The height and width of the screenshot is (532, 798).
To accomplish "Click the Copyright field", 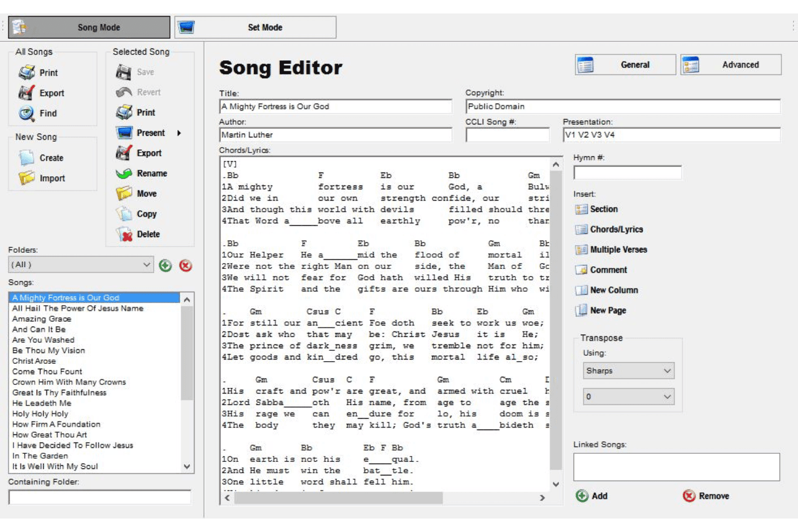I will pos(623,107).
